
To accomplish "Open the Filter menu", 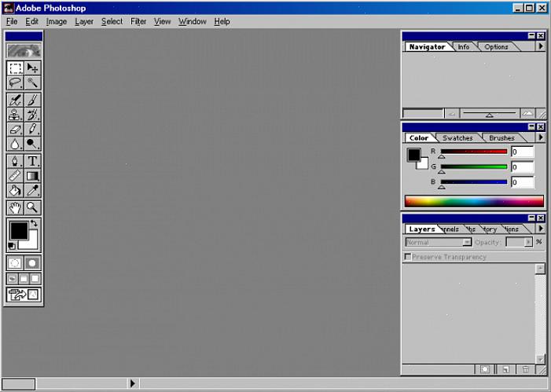I will [x=138, y=21].
